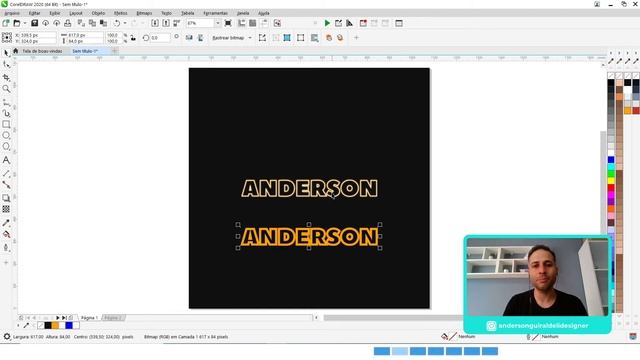Screen dimensions: 640x360
Task: Toggle show rulers button
Action: click(242, 23)
